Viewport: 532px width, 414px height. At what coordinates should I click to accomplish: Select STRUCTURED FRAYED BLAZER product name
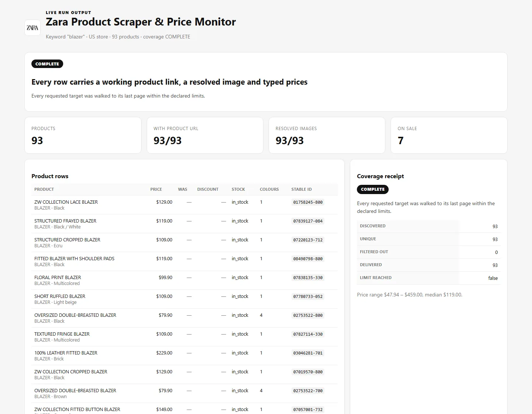pyautogui.click(x=65, y=221)
